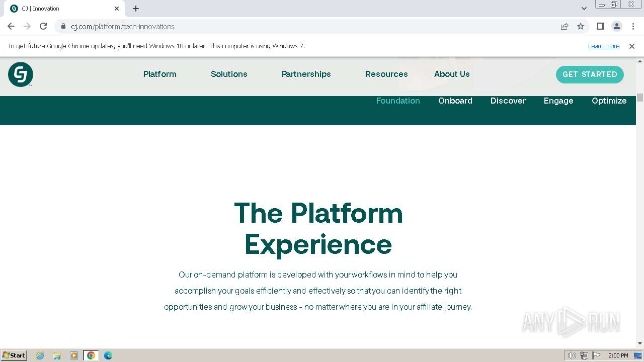644x362 pixels.
Task: Click the browser forward arrow
Action: [x=27, y=26]
